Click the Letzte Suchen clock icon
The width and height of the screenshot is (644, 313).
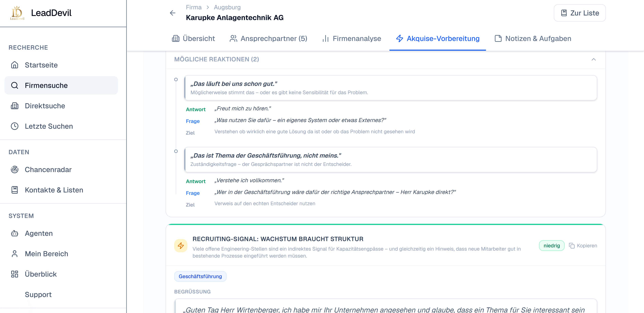coord(14,126)
